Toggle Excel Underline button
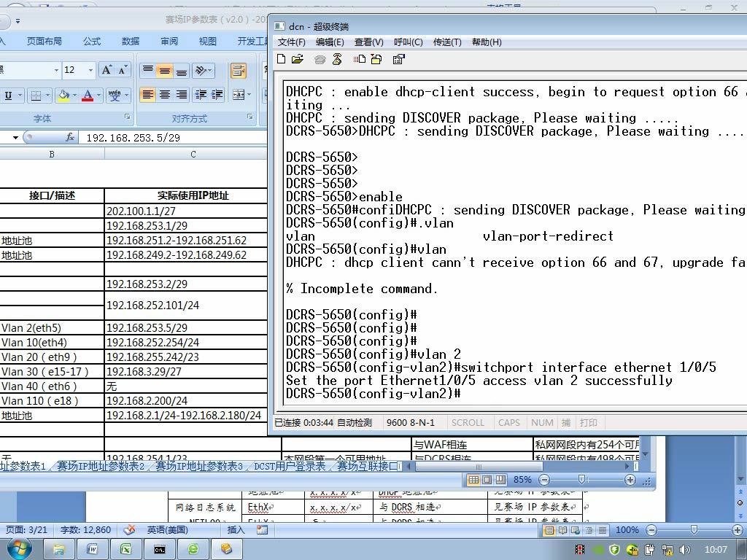This screenshot has height=560, width=747. click(8, 96)
